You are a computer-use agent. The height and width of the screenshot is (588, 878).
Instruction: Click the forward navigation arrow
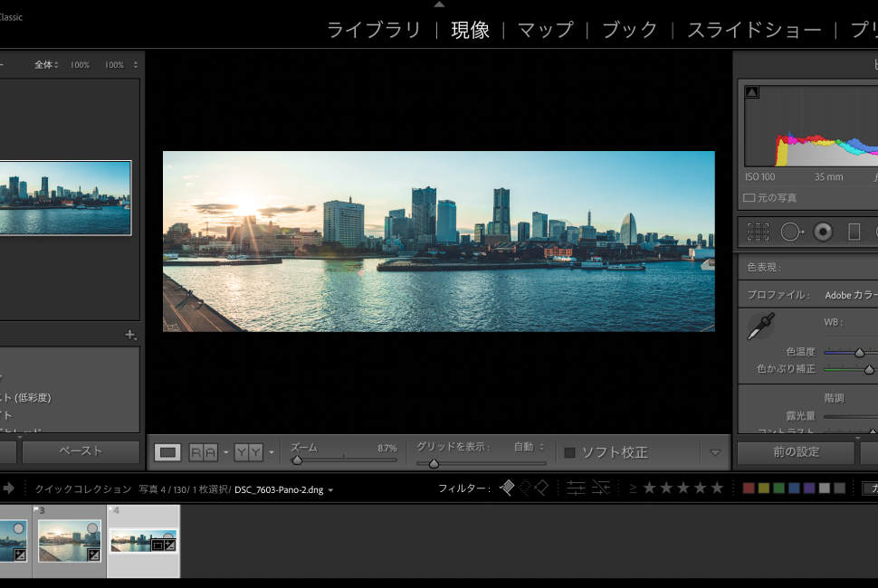8,488
